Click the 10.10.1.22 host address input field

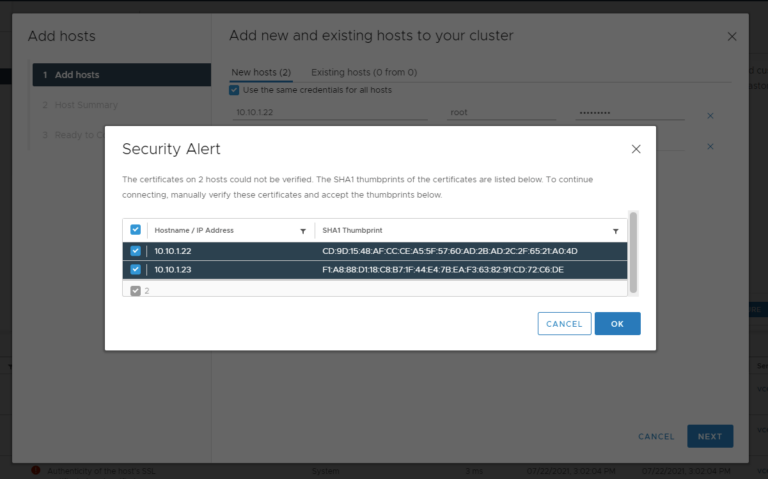[x=330, y=113]
